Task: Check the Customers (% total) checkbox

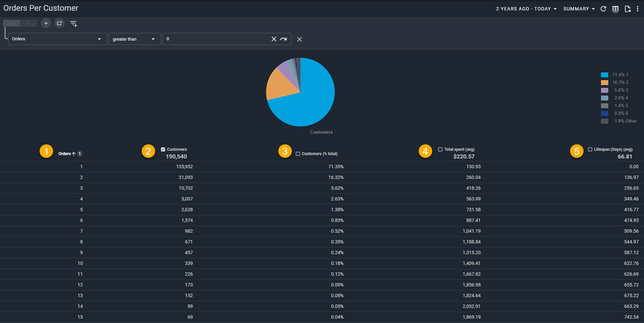Action: (298, 154)
